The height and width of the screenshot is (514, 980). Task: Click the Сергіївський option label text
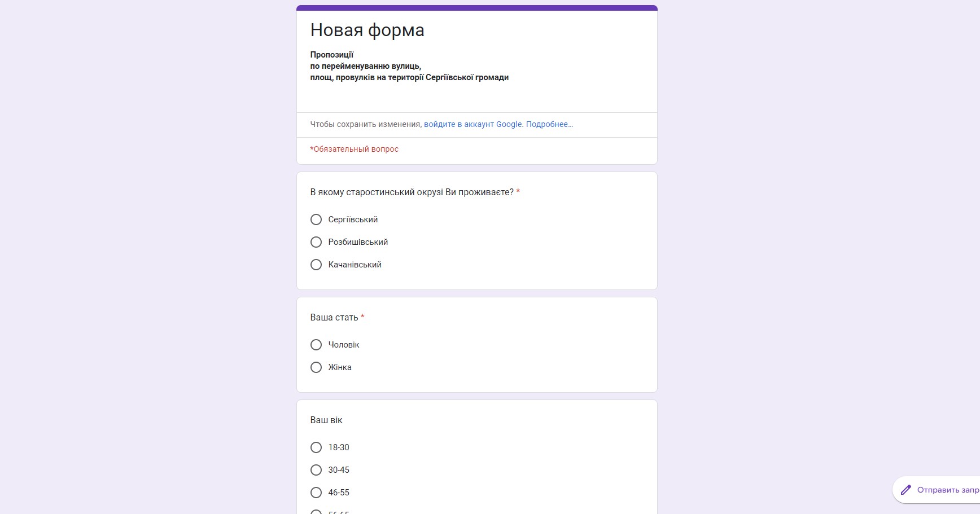(353, 219)
